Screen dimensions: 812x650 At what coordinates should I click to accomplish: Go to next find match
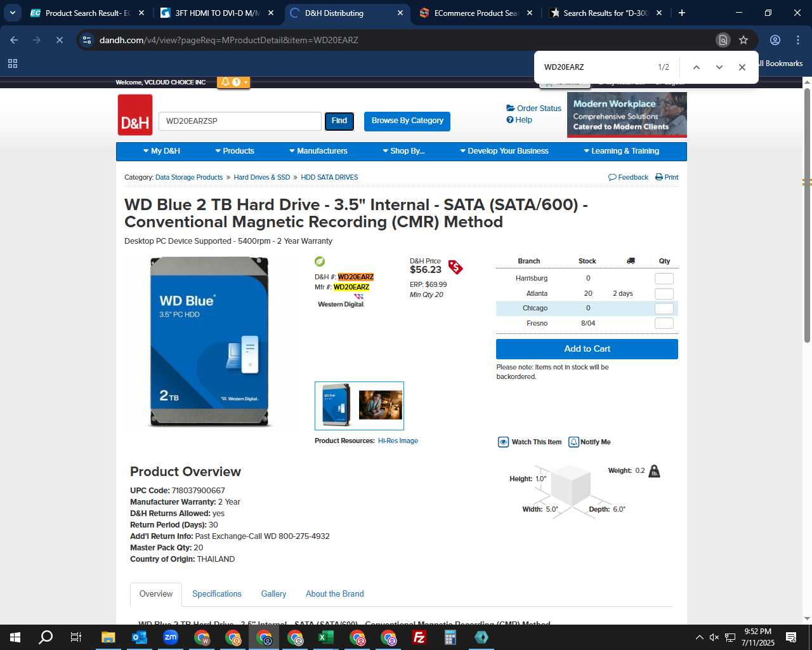[x=719, y=67]
